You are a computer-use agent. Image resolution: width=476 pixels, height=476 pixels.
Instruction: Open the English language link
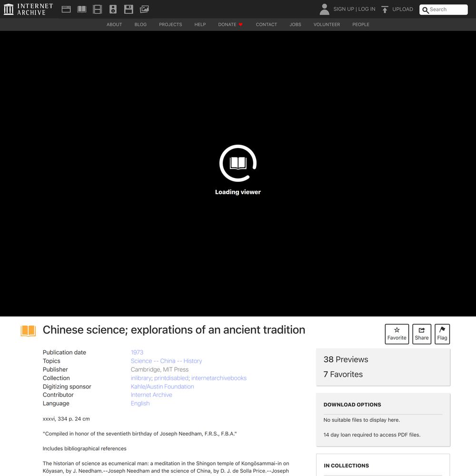[140, 403]
